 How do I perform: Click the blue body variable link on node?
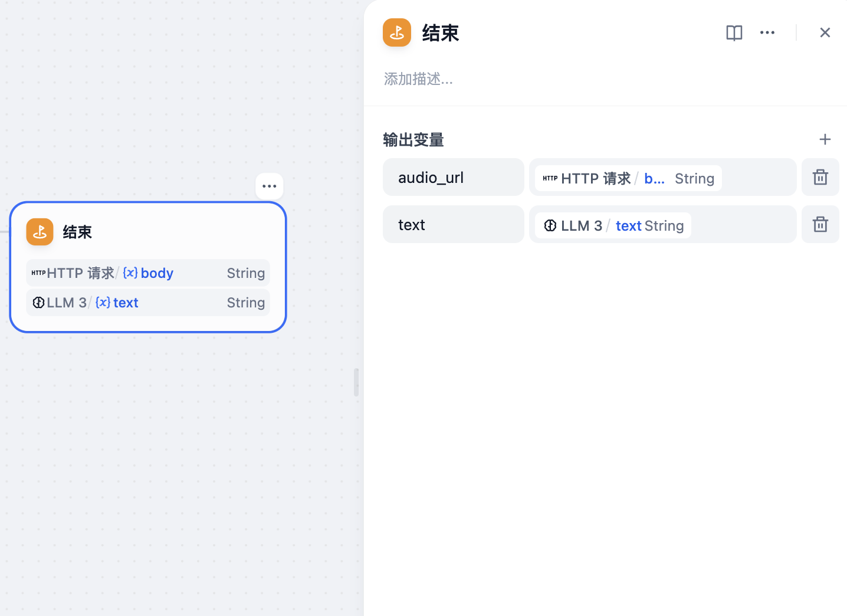[156, 273]
